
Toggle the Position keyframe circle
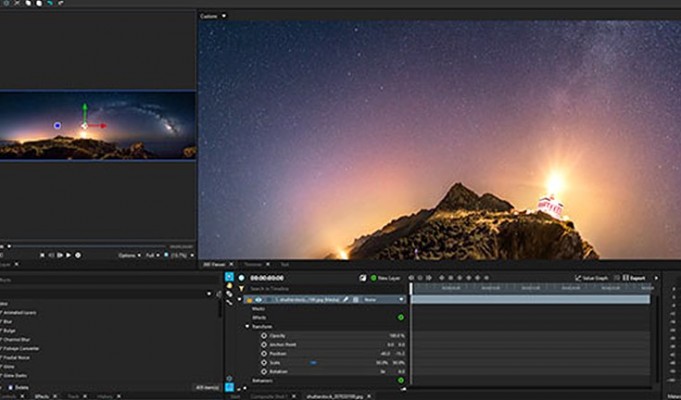tap(264, 354)
